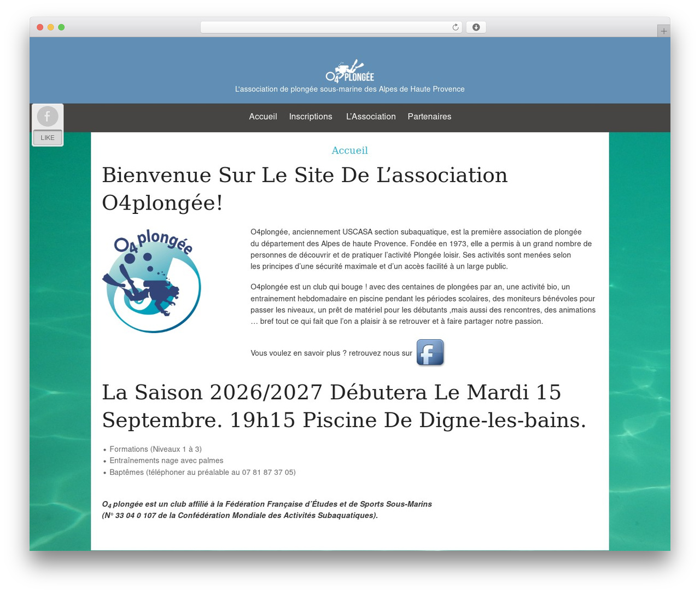Click paragraph 'O4plongée est un club qui bouge'
700x593 pixels.
coord(423,304)
